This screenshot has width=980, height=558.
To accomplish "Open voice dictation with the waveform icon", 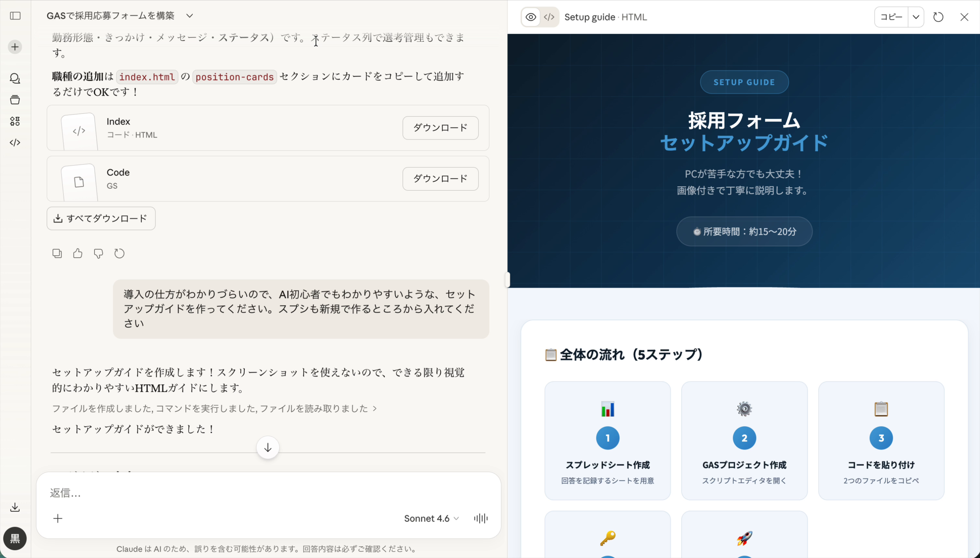I will pos(480,518).
